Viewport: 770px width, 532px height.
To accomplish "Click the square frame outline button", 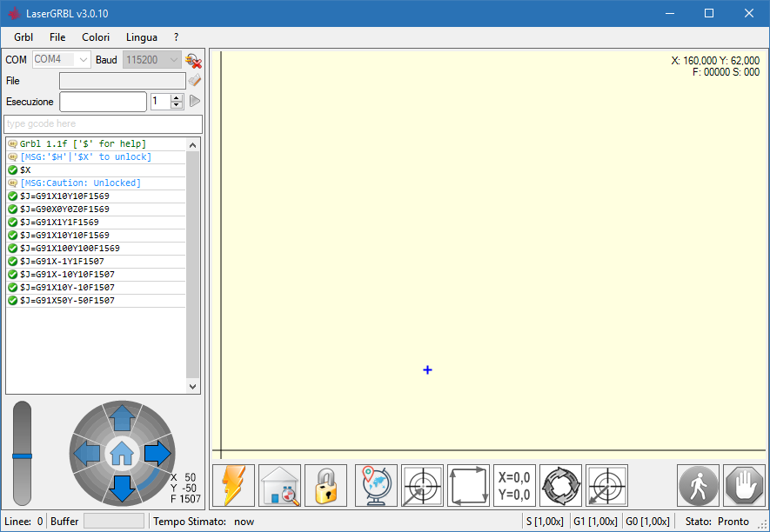I will click(x=468, y=486).
